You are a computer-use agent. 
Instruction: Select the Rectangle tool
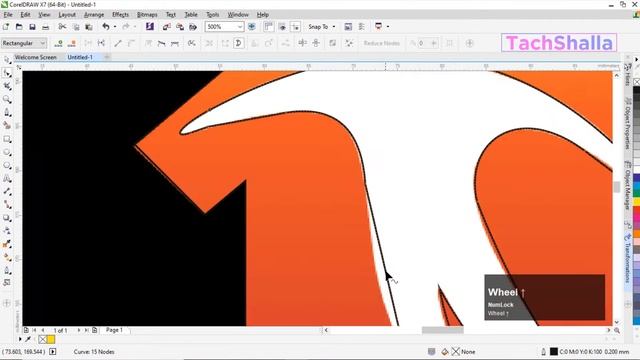click(7, 139)
